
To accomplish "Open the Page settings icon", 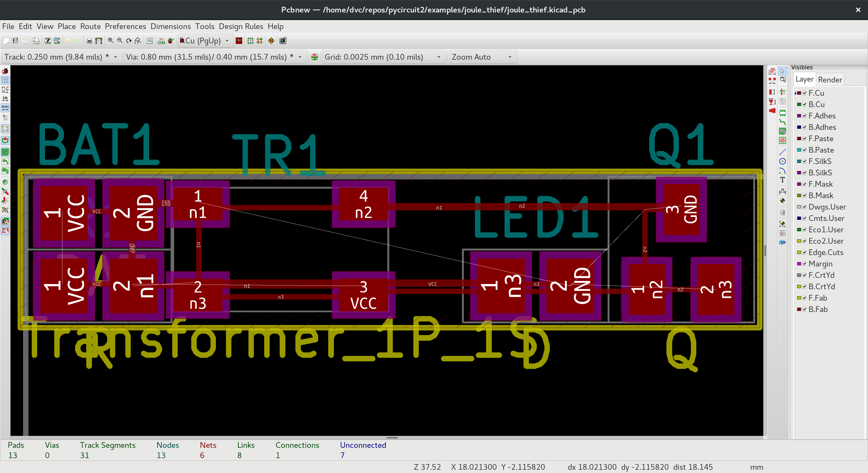I will [36, 41].
